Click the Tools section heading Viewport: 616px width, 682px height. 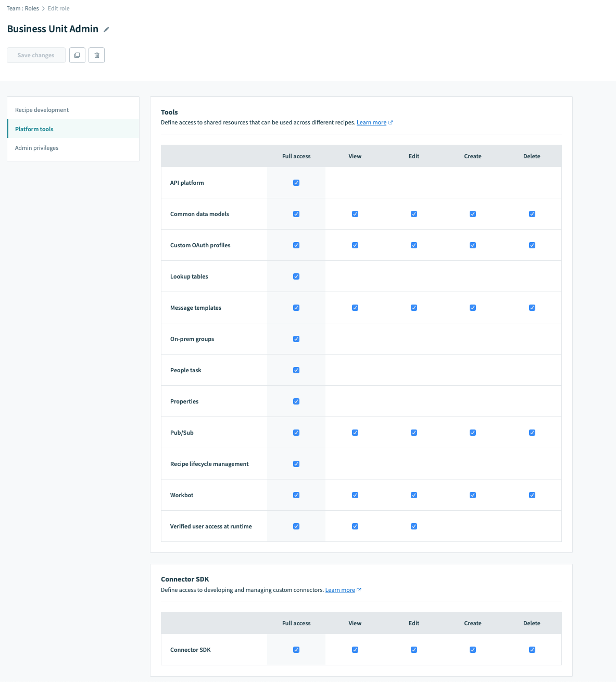[x=169, y=112]
